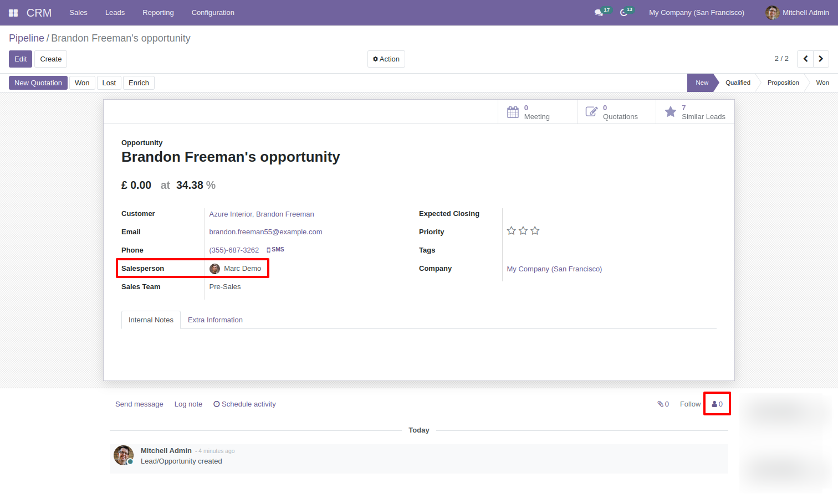Mark opportunity as Won
This screenshot has height=504, width=838.
[82, 83]
